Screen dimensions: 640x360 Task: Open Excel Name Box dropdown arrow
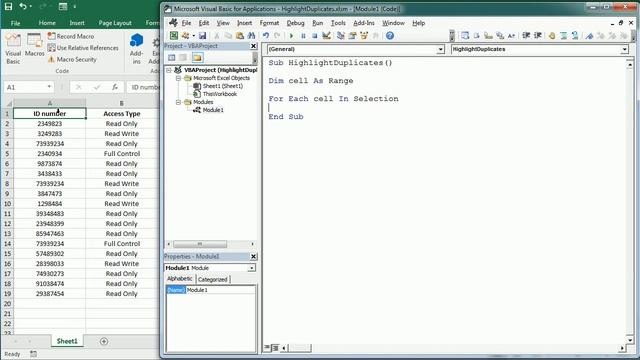(x=49, y=87)
